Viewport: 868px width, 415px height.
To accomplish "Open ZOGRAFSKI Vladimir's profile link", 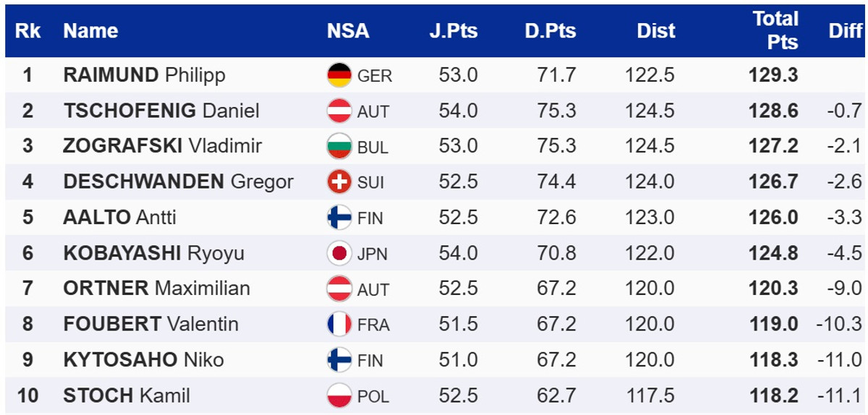I will click(162, 146).
